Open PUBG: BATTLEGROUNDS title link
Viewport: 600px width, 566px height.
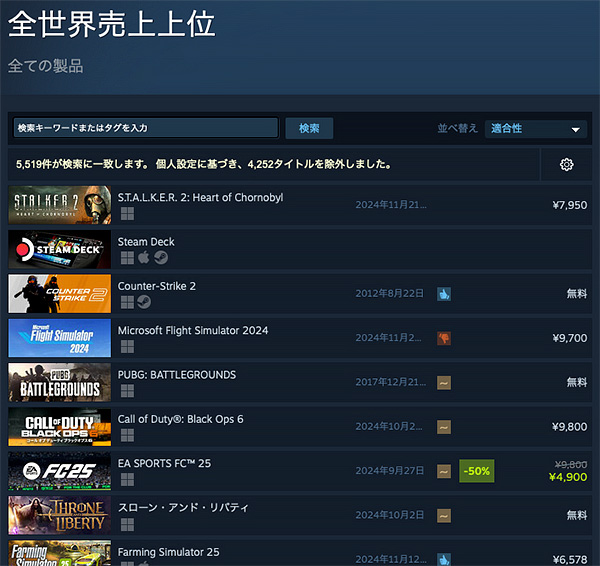[177, 375]
